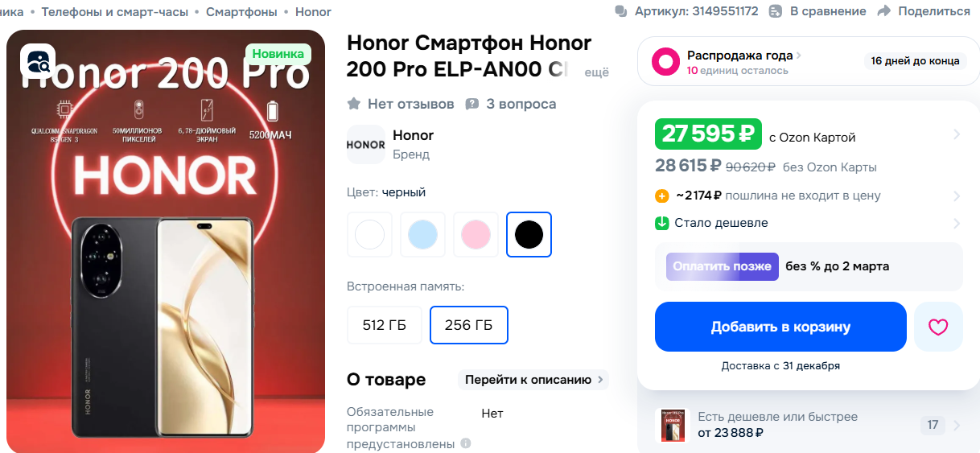This screenshot has width=980, height=453.
Task: Expand the Стало дешевле price history row
Action: pos(809,223)
